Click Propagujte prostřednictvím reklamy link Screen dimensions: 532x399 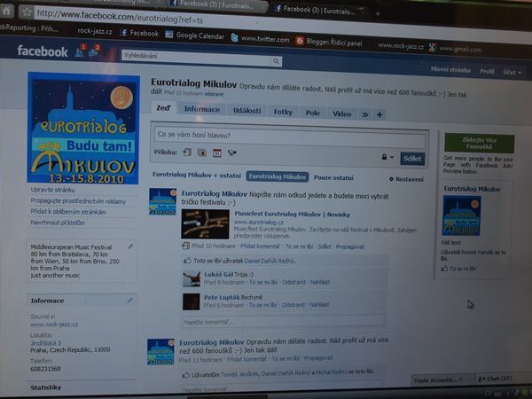coord(78,201)
